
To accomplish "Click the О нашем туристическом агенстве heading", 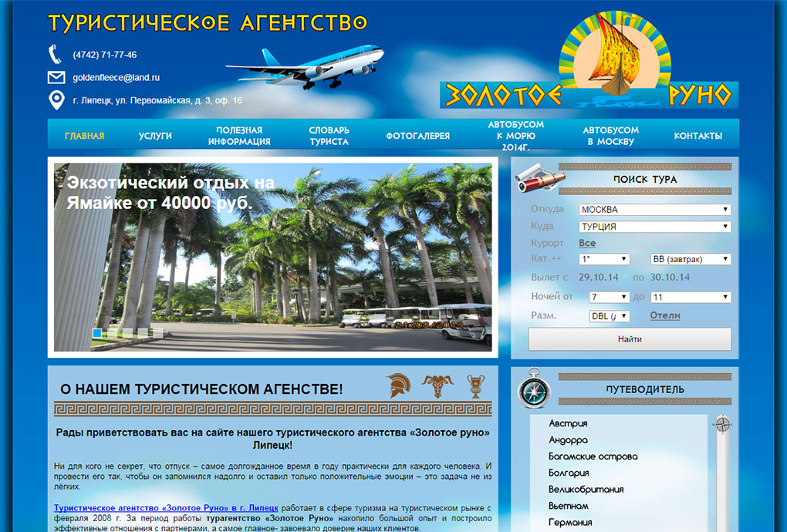I will [201, 389].
